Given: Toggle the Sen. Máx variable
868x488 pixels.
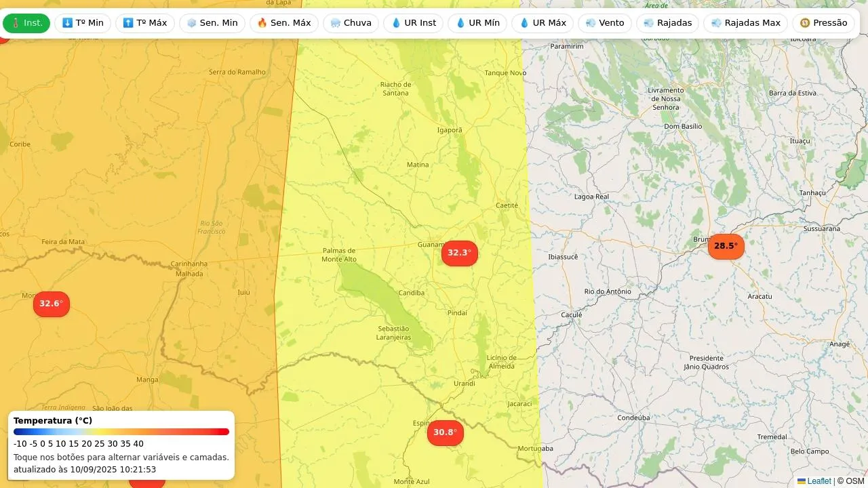Looking at the screenshot, I should [284, 23].
